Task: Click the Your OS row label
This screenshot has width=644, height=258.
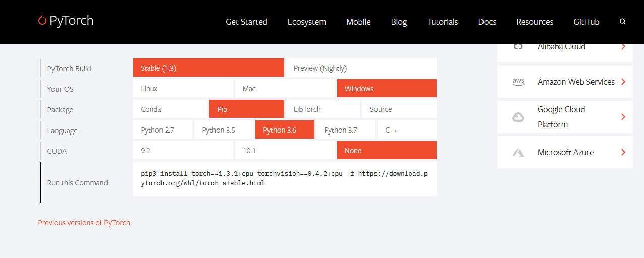Action: 61,89
